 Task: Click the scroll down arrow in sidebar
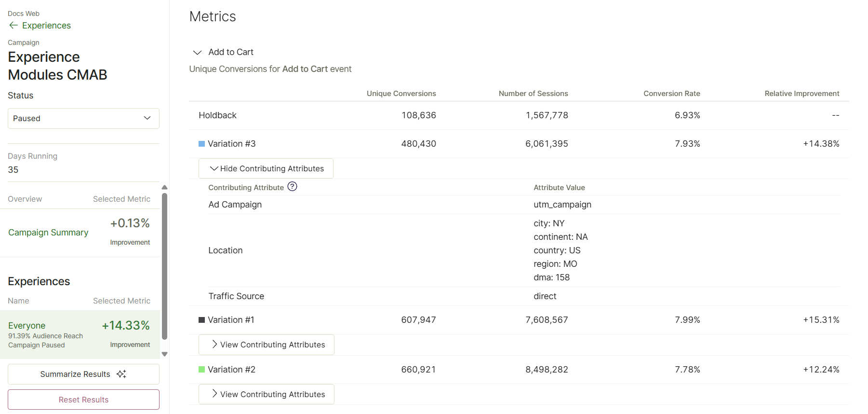coord(164,354)
